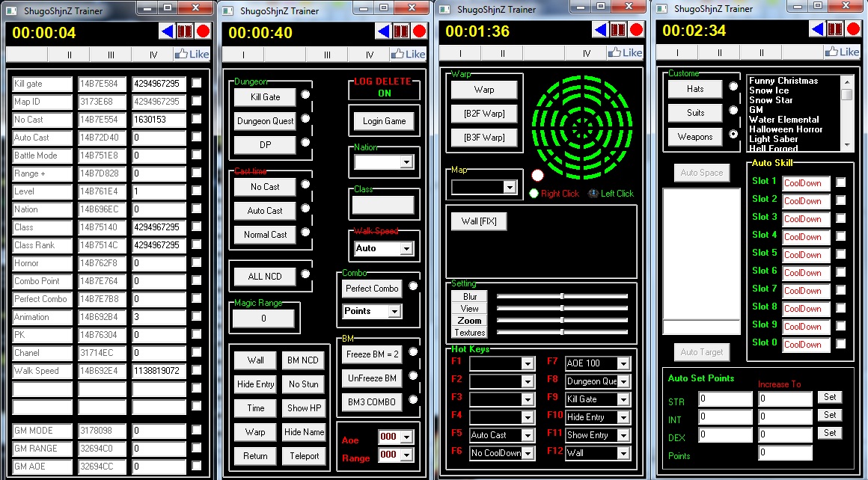Viewport: 868px width, 480px height.
Task: Click the Login Game button
Action: [x=384, y=120]
